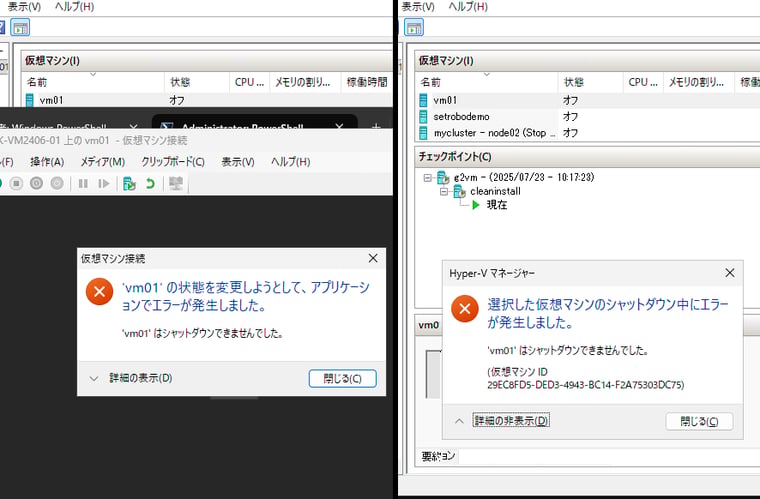This screenshot has width=760, height=499.
Task: Open クリップボード(C) menu
Action: coord(173,162)
